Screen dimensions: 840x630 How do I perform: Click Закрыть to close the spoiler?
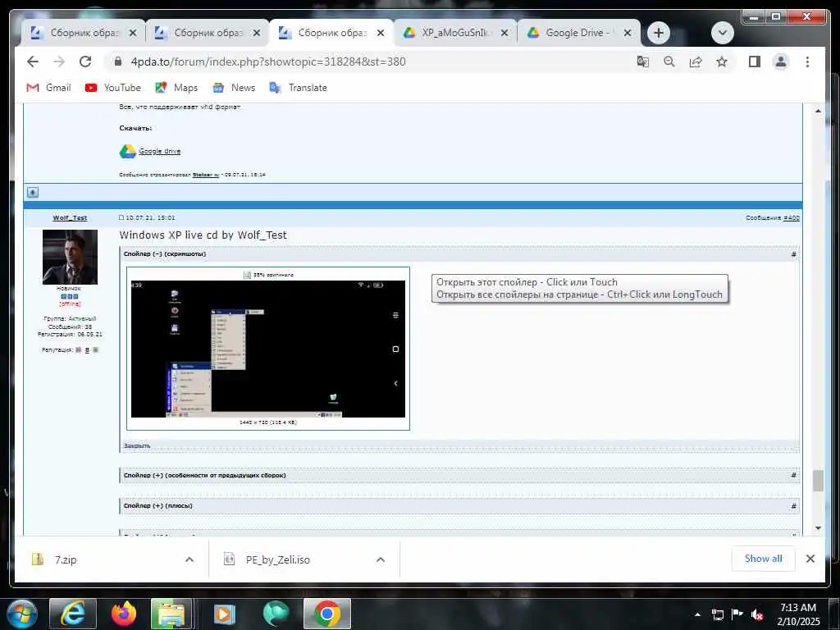pyautogui.click(x=137, y=445)
